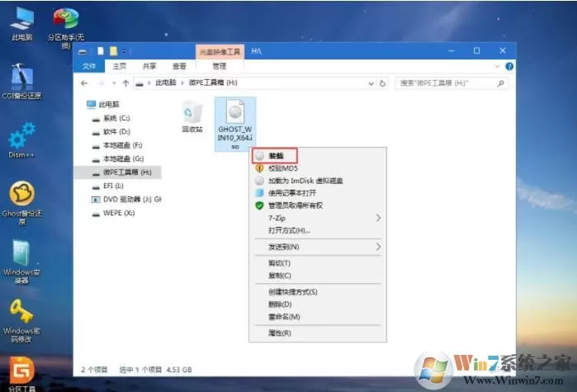Open the 分区助手 desktop icon
Viewport: 577px width, 392px height.
[x=66, y=27]
